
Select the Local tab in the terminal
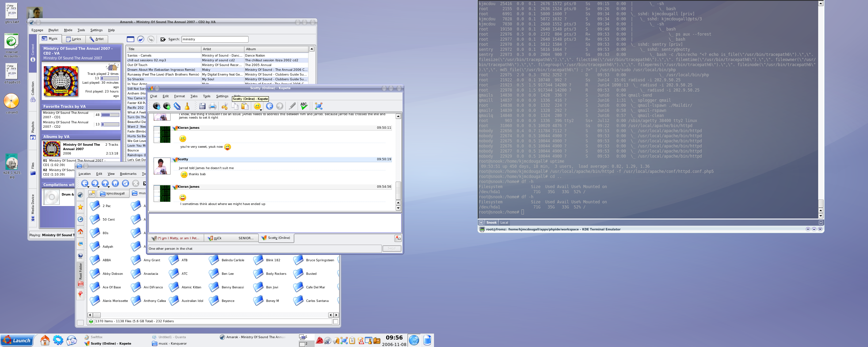(x=504, y=223)
